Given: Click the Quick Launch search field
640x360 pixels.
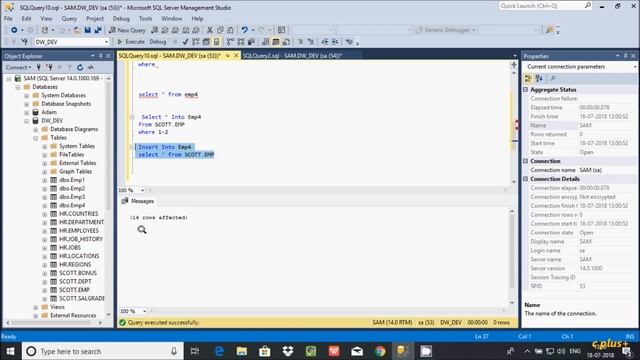Looking at the screenshot, I should pyautogui.click(x=545, y=6).
